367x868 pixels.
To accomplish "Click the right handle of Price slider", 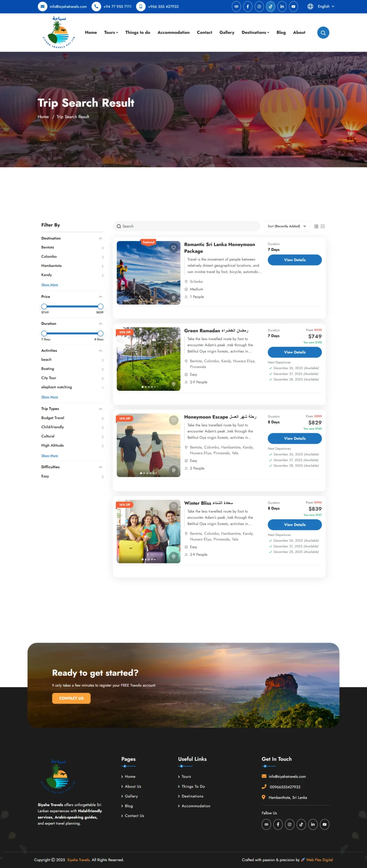I will (100, 307).
